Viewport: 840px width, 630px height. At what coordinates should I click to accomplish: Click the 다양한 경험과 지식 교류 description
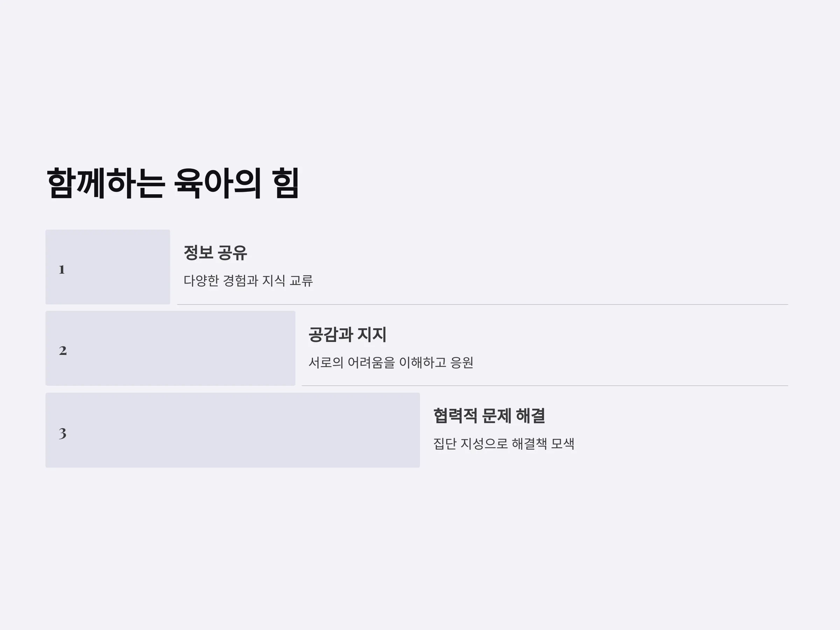[248, 281]
